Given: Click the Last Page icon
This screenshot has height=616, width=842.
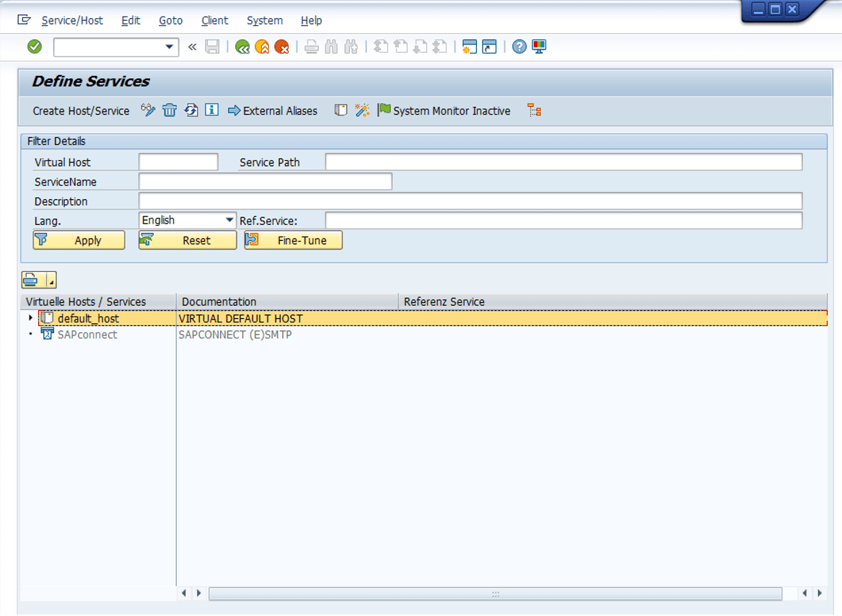Looking at the screenshot, I should pos(440,47).
